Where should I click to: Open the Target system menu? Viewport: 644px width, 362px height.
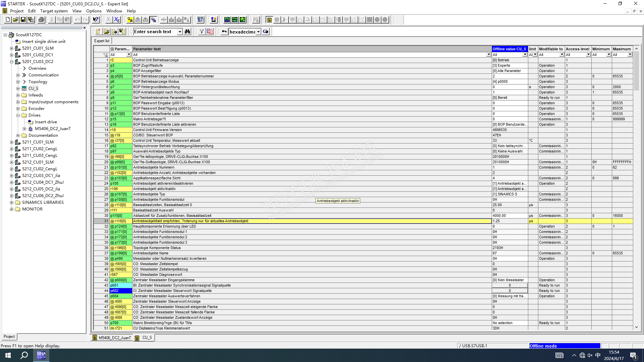tap(54, 11)
